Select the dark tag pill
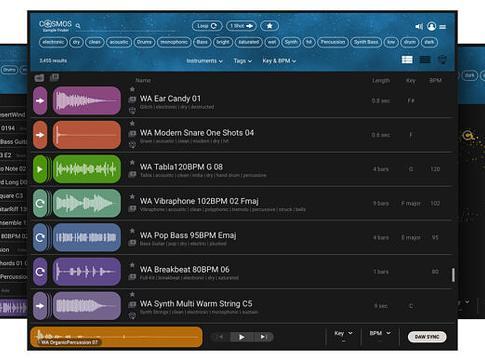 pos(429,42)
